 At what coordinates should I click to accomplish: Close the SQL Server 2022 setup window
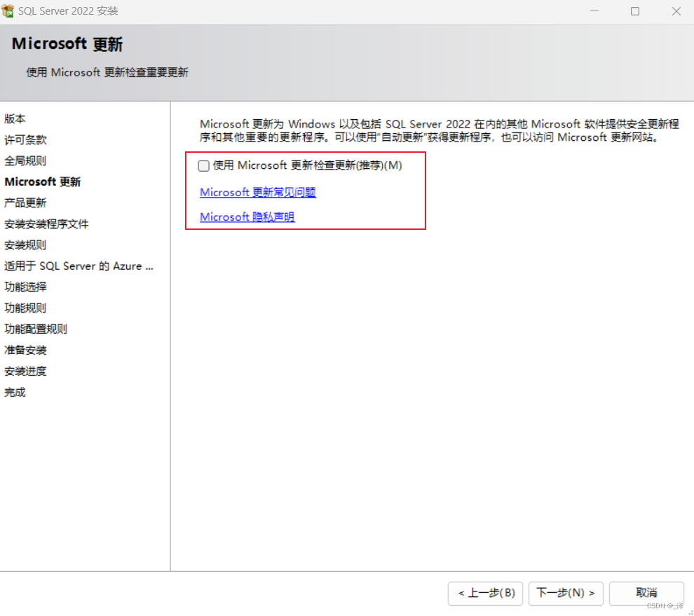pos(676,11)
